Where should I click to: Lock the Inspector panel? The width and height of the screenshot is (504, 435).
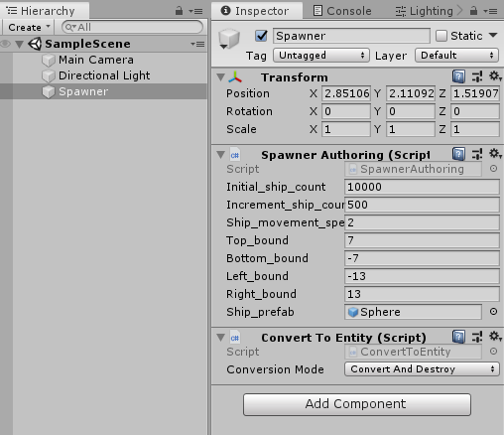pos(473,11)
